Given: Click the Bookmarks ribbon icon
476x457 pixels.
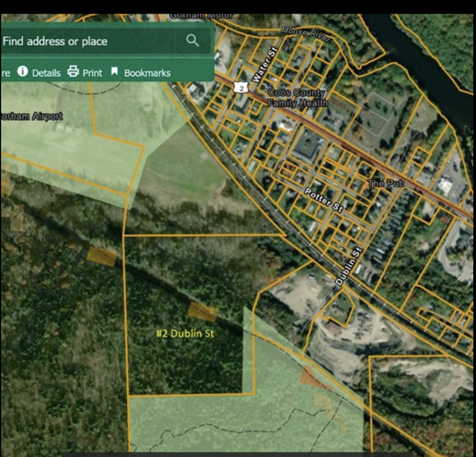Looking at the screenshot, I should pos(114,71).
